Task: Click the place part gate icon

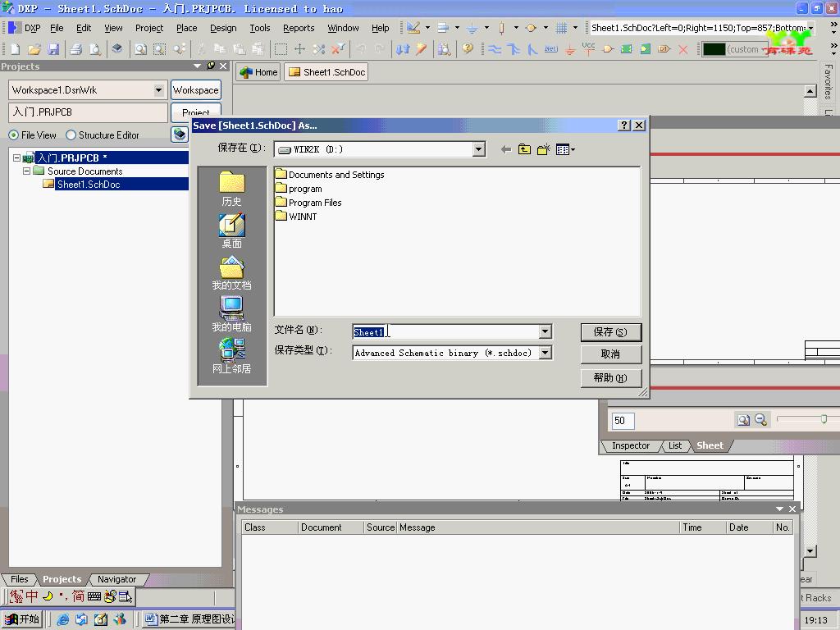Action: pyautogui.click(x=608, y=49)
